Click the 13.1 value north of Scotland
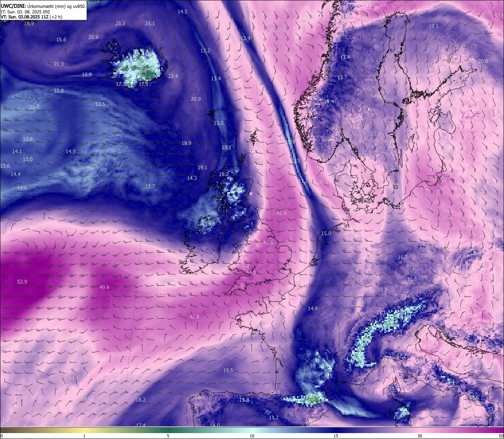This screenshot has height=439, width=504. [226, 147]
